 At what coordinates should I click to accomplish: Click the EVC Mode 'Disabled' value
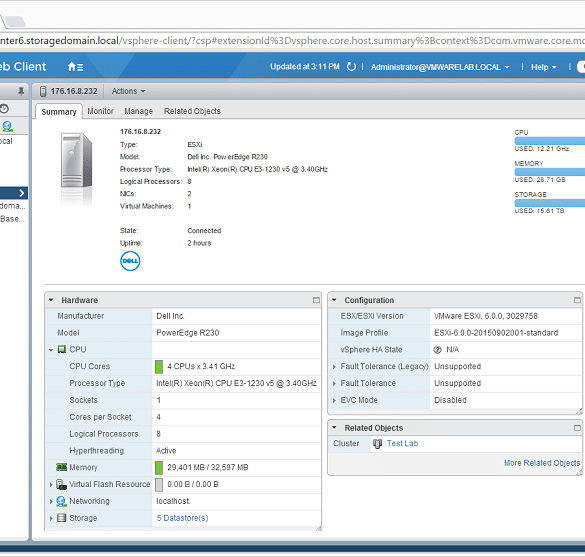click(x=450, y=400)
